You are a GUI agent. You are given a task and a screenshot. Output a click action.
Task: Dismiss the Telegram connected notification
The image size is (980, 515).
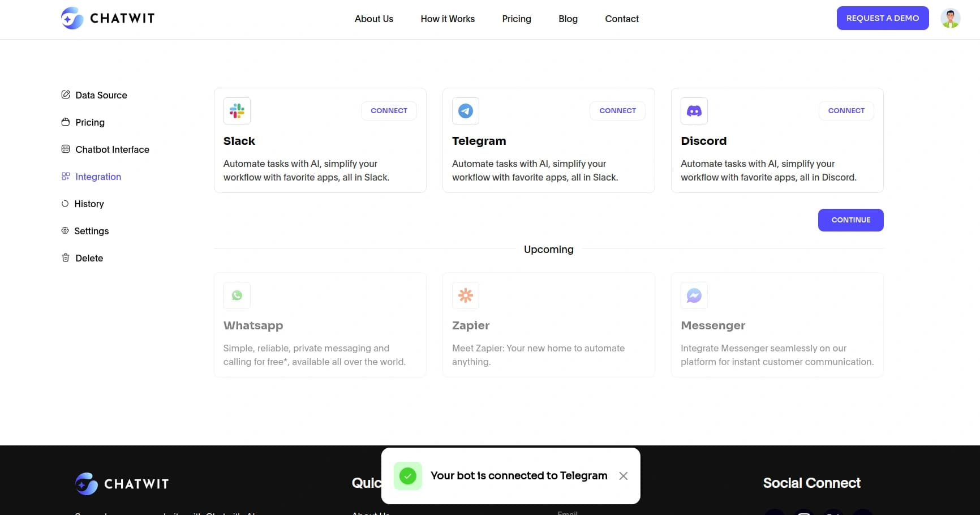(x=624, y=476)
